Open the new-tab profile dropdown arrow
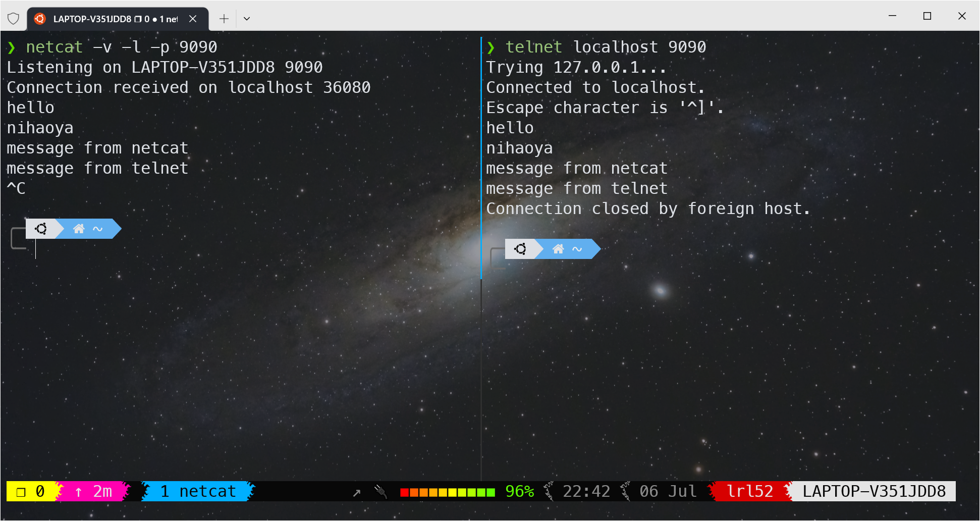 247,19
